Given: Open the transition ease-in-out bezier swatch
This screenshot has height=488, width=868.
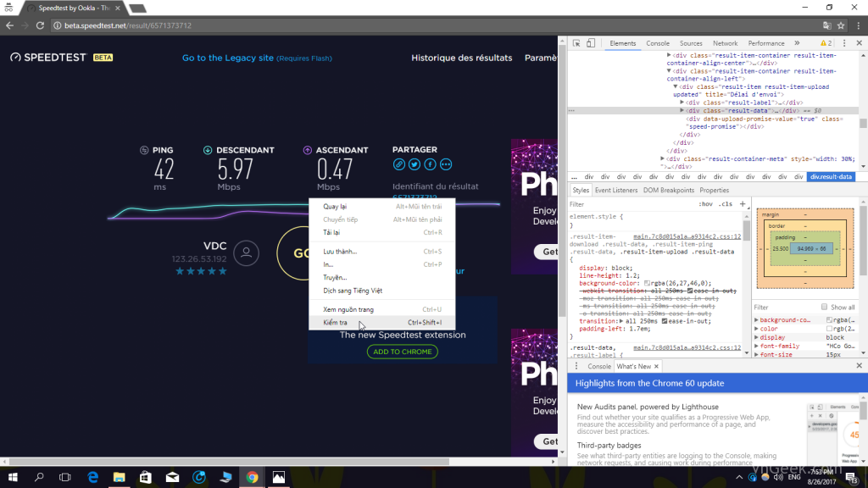Looking at the screenshot, I should pos(665,321).
